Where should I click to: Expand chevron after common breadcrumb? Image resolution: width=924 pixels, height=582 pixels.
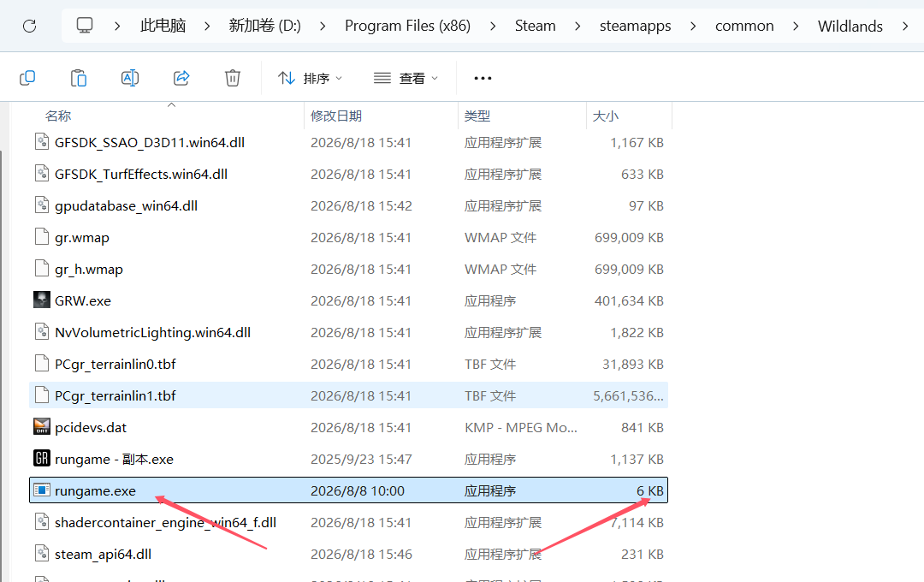click(796, 26)
